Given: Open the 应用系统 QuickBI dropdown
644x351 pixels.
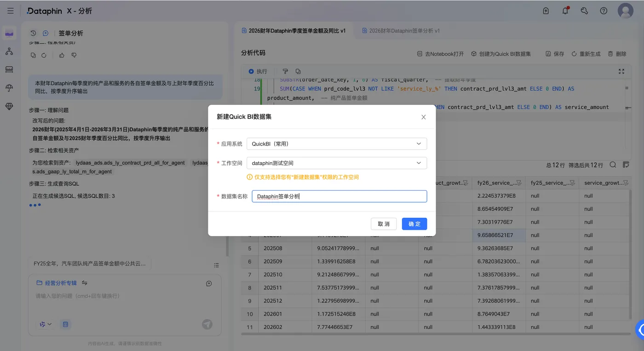Looking at the screenshot, I should (x=337, y=144).
